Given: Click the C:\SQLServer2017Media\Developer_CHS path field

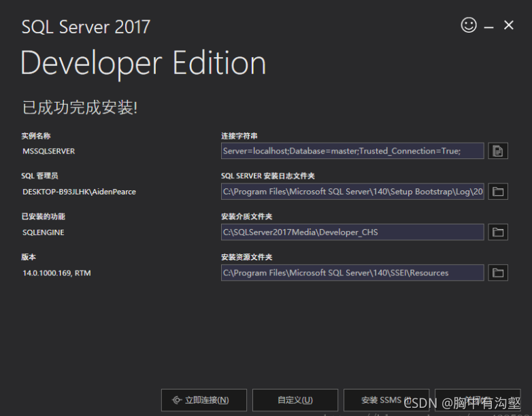Looking at the screenshot, I should click(x=352, y=232).
